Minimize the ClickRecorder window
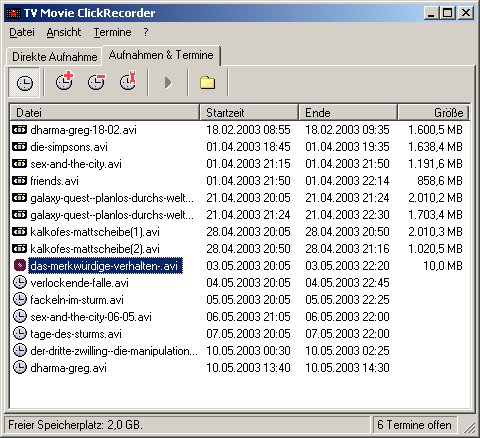Screen dimensions: 480x438 (431, 13)
